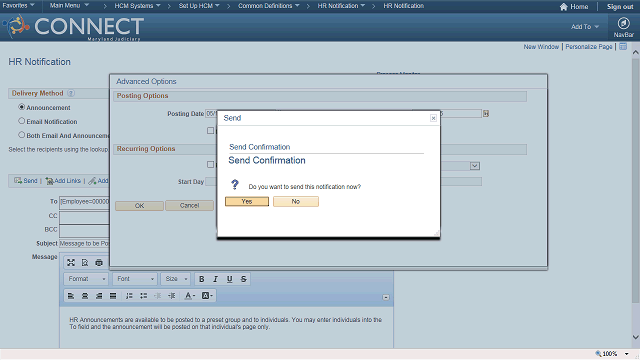The width and height of the screenshot is (640, 360).
Task: Decrease indent in editor
Action: pyautogui.click(x=158, y=296)
